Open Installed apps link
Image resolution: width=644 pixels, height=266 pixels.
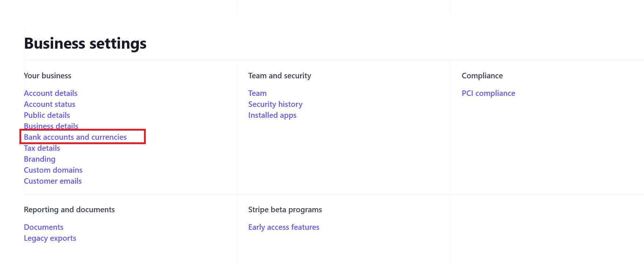click(x=272, y=115)
